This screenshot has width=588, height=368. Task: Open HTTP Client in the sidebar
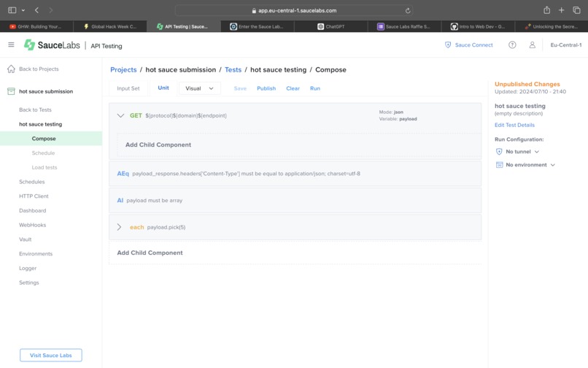(x=34, y=196)
